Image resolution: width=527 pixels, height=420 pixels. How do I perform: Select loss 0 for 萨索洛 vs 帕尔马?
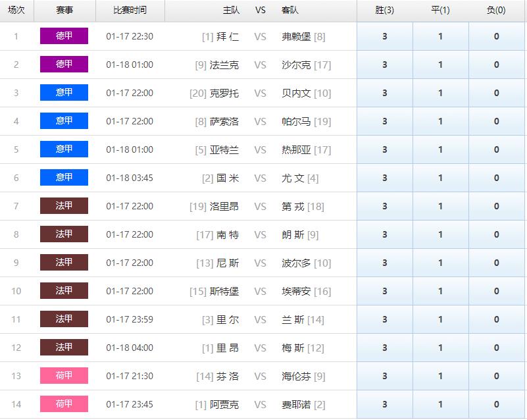pos(497,121)
